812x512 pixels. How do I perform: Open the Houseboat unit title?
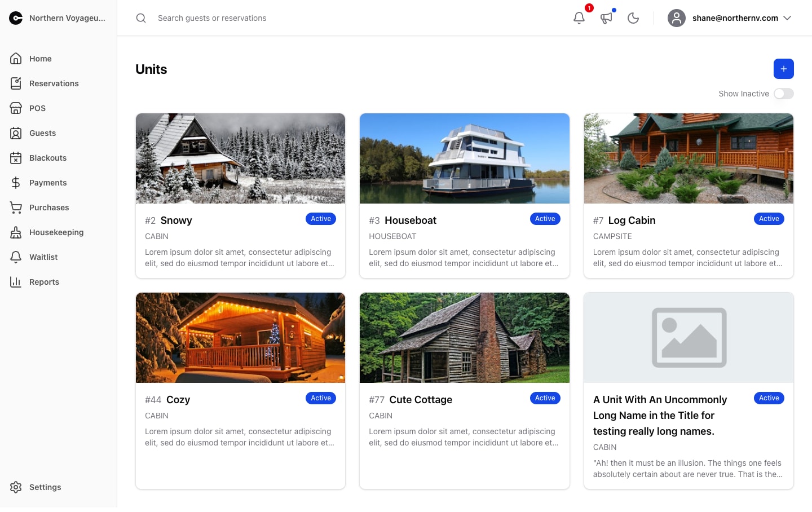411,220
